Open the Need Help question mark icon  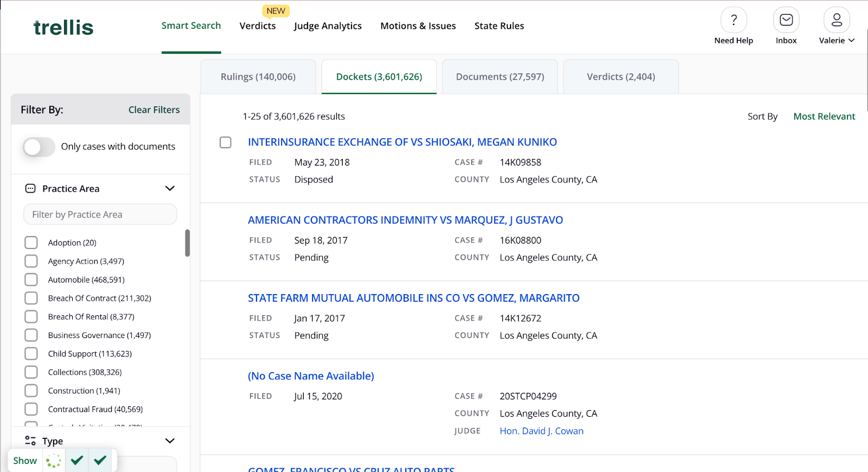[x=733, y=20]
